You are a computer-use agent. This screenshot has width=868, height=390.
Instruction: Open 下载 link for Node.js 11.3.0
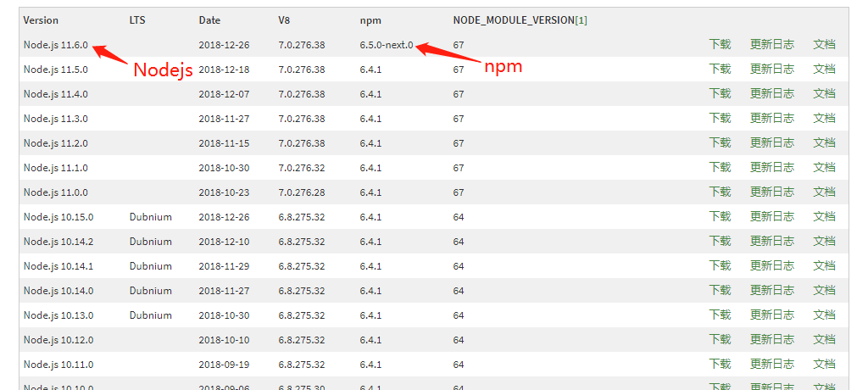point(720,119)
